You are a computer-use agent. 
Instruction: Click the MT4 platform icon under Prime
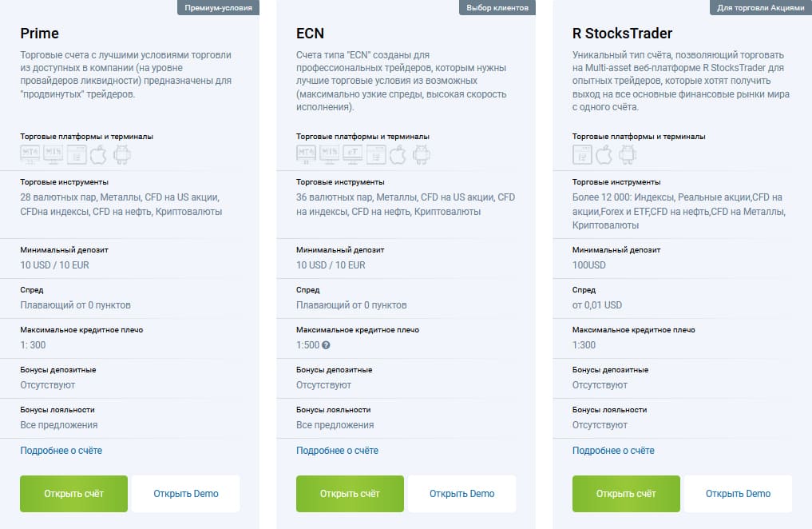pyautogui.click(x=30, y=154)
